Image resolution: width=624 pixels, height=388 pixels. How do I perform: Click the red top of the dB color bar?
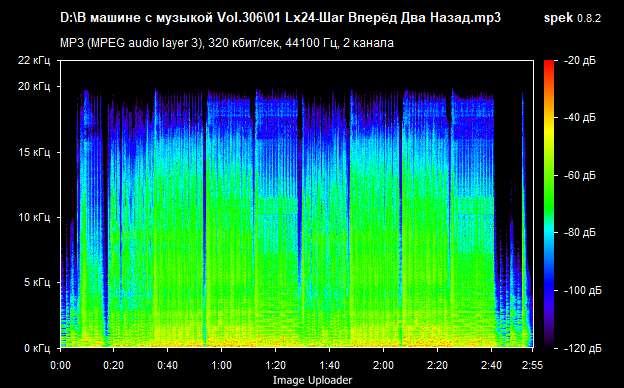(x=549, y=64)
